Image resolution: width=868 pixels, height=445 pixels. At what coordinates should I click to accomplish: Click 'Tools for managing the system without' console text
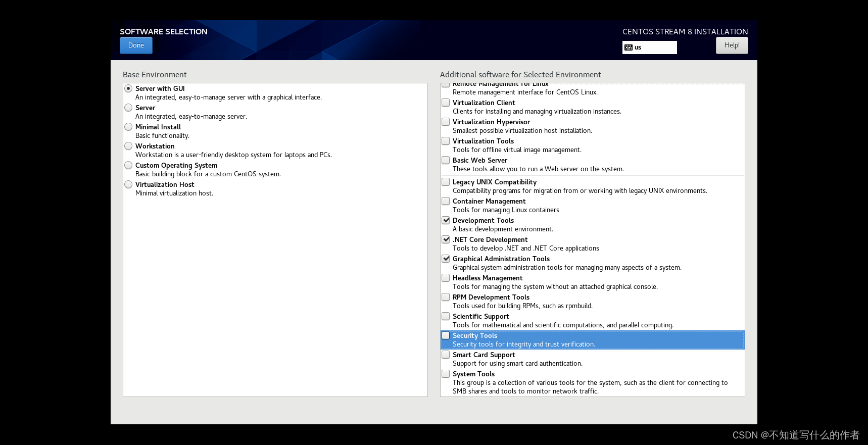pyautogui.click(x=555, y=287)
